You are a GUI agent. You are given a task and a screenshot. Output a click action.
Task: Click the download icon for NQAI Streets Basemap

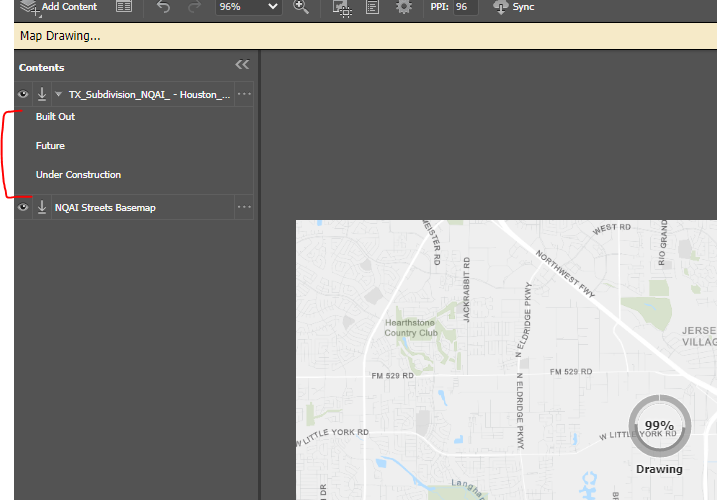[42, 207]
